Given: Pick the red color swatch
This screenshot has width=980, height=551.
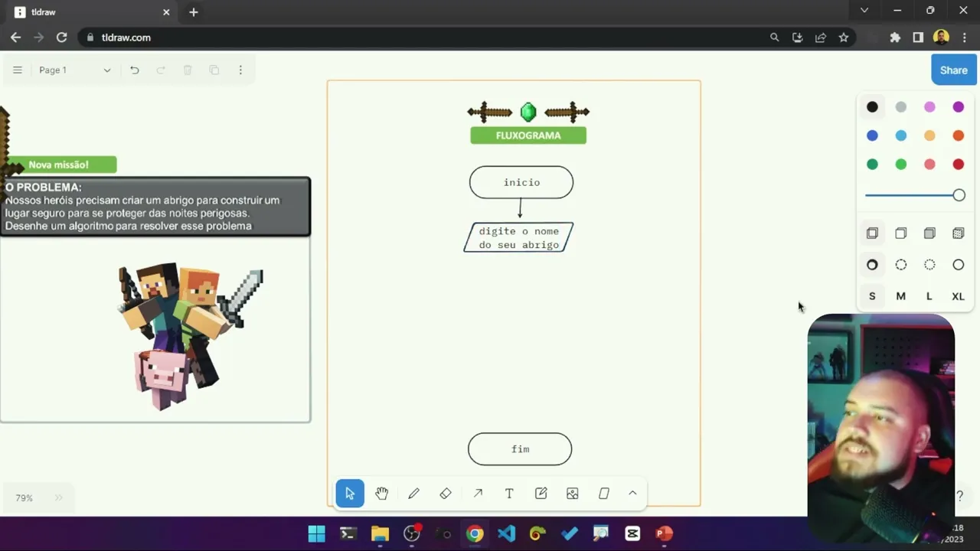Looking at the screenshot, I should pos(959,165).
